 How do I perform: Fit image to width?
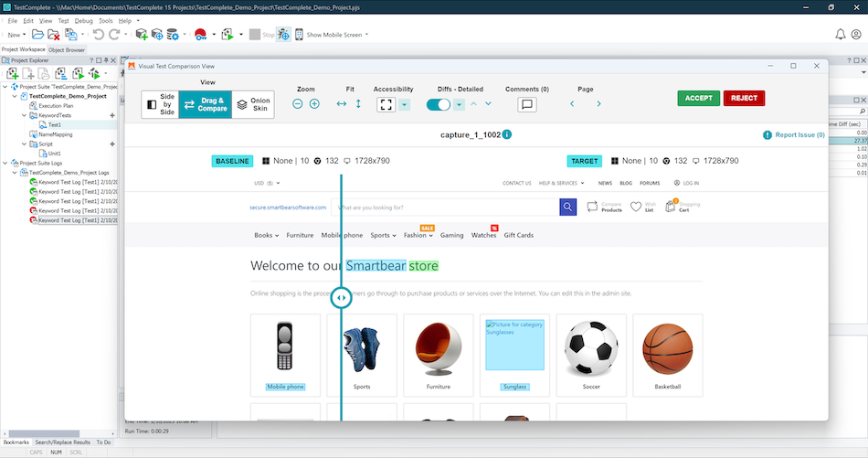pos(342,104)
